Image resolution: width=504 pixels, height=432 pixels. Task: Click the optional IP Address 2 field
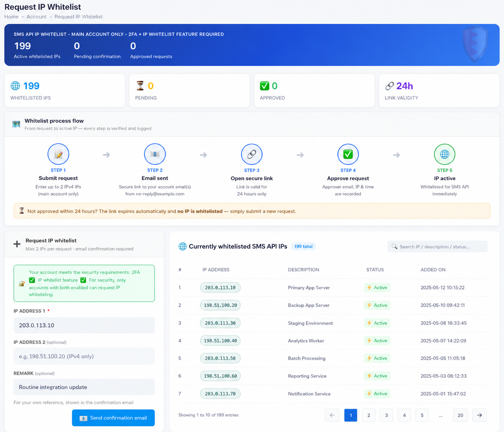point(84,356)
